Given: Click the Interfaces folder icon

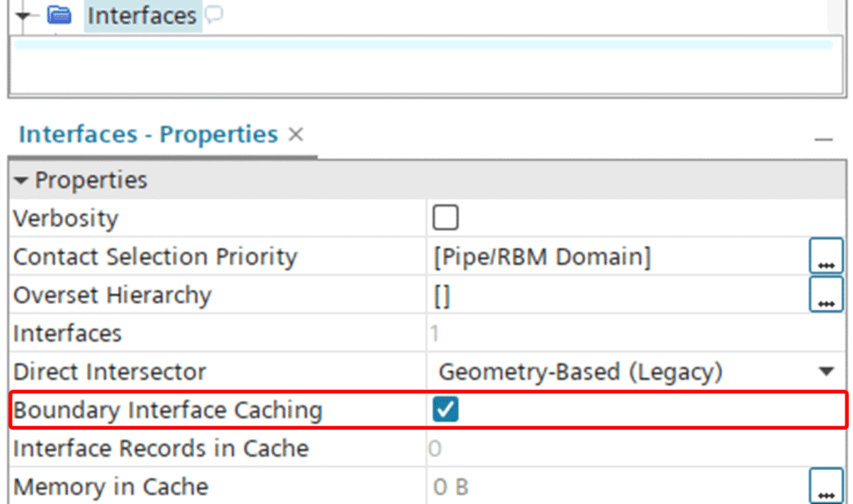Looking at the screenshot, I should coord(59,16).
